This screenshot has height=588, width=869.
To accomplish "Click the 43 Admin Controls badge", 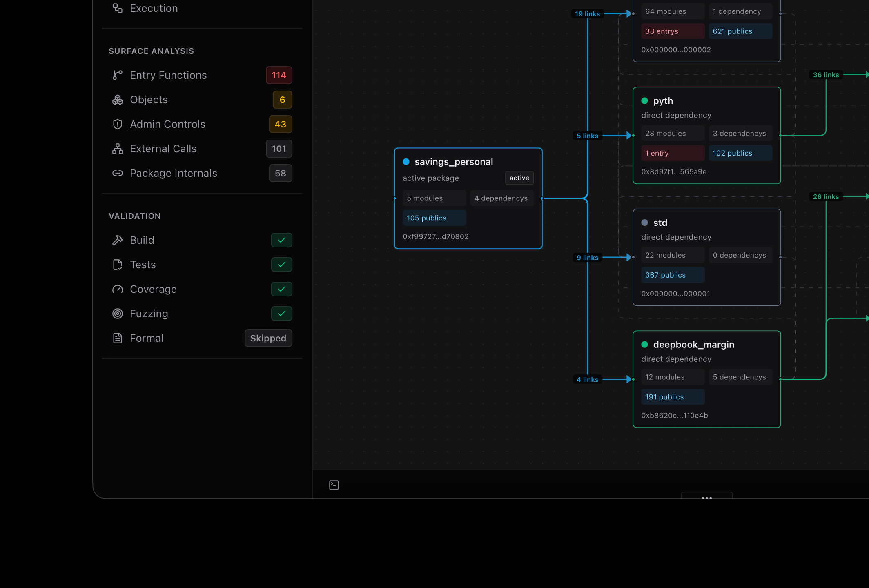I will pos(281,124).
